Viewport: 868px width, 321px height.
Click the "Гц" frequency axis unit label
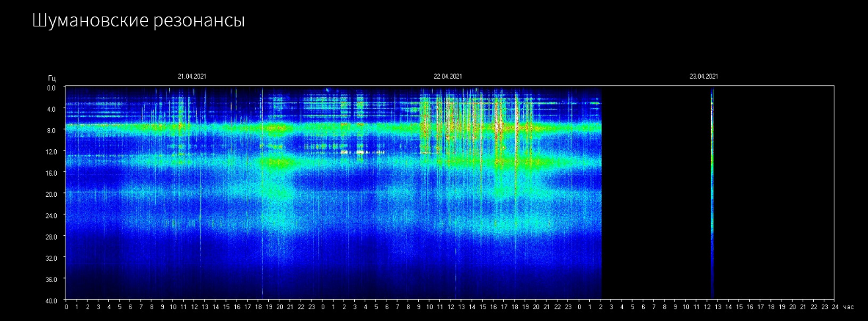[52, 79]
